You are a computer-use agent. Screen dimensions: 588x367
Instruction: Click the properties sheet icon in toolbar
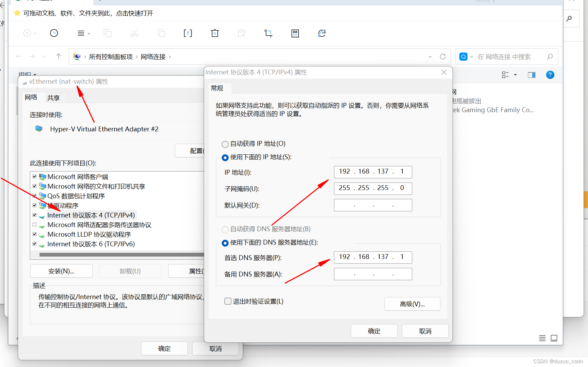(295, 33)
